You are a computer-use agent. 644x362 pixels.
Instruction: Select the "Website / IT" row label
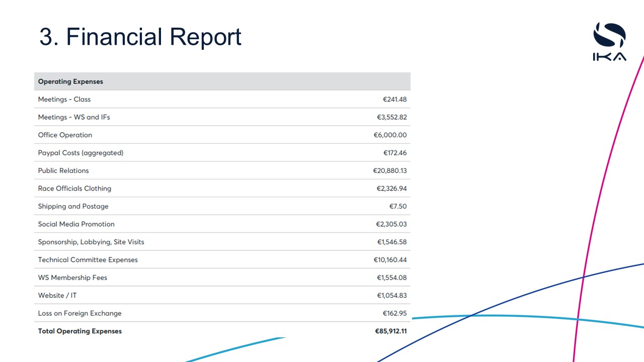[57, 296]
